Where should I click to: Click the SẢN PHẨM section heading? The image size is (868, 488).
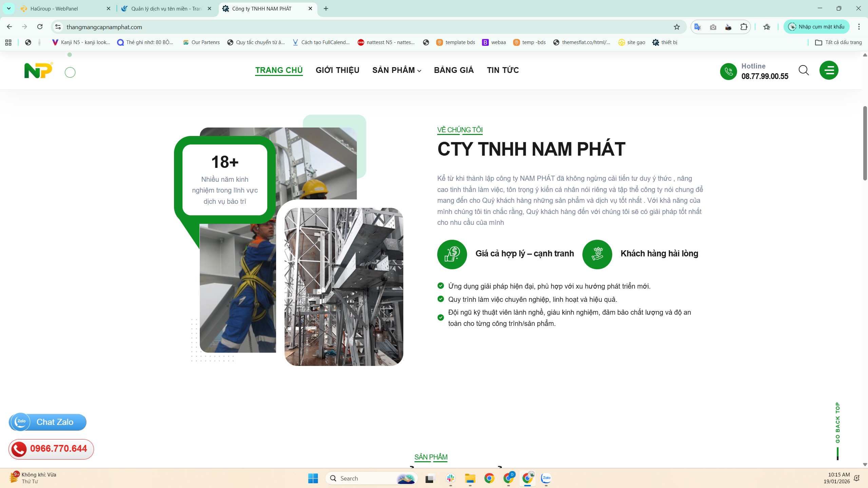click(431, 457)
